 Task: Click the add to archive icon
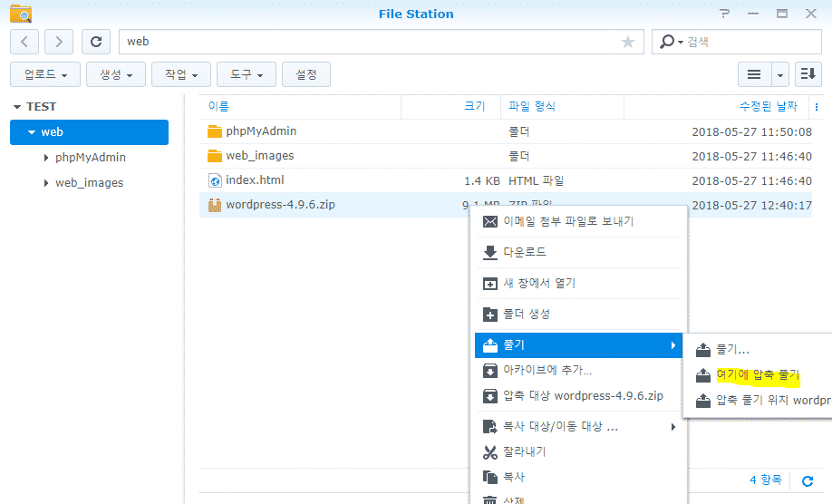click(x=489, y=371)
